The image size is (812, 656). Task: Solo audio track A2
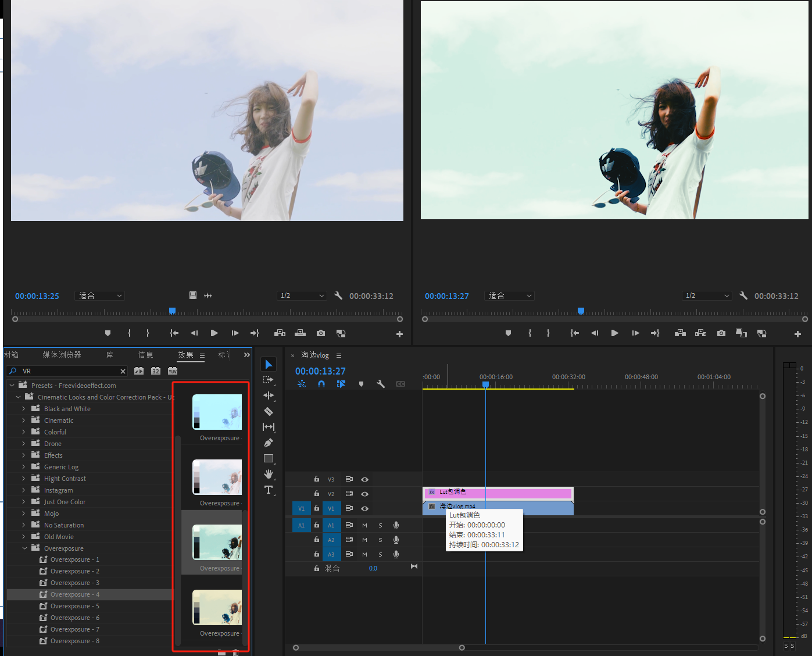coord(380,540)
